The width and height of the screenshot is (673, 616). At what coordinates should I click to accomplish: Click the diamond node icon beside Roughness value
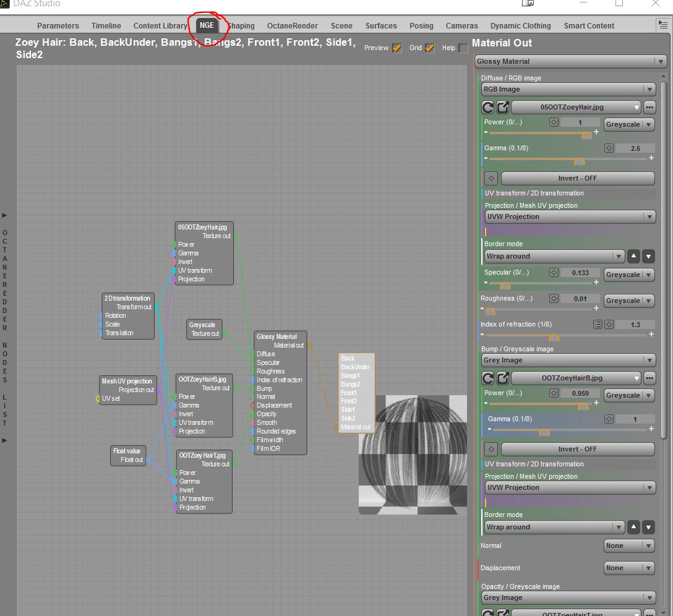tap(554, 298)
